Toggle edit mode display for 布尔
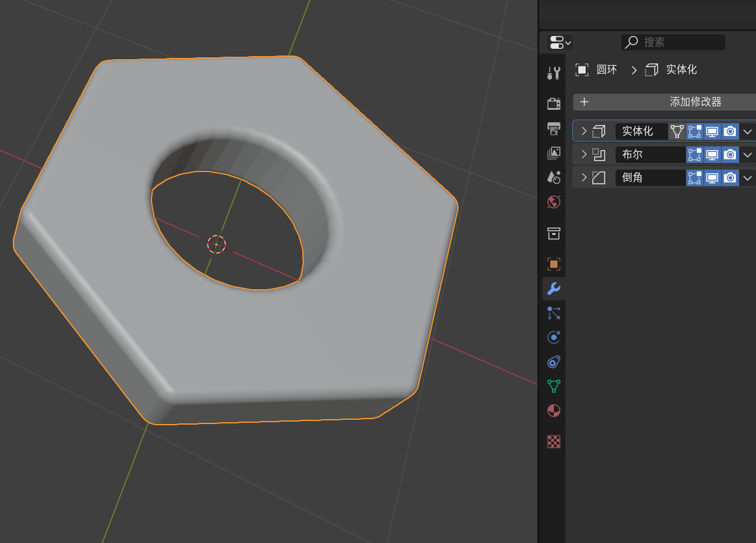Image resolution: width=756 pixels, height=543 pixels. (x=695, y=154)
